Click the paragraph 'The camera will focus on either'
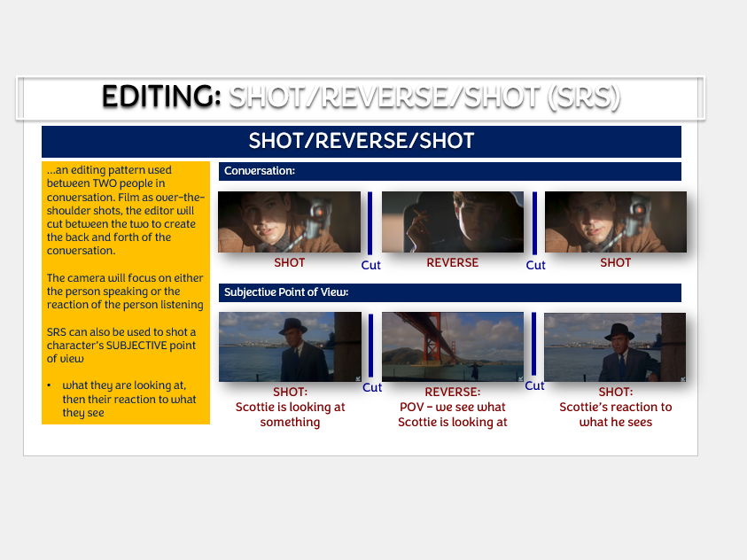The image size is (747, 560). (x=125, y=292)
